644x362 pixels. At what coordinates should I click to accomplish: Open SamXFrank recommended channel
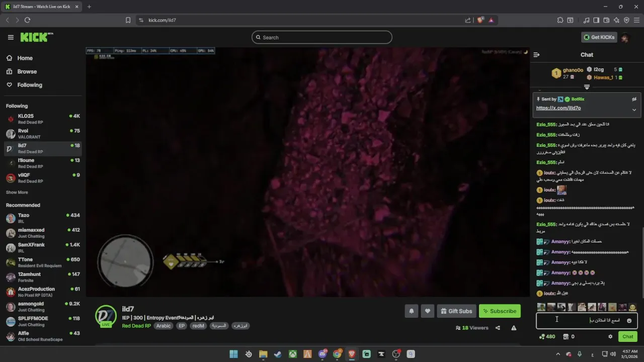pyautogui.click(x=43, y=247)
